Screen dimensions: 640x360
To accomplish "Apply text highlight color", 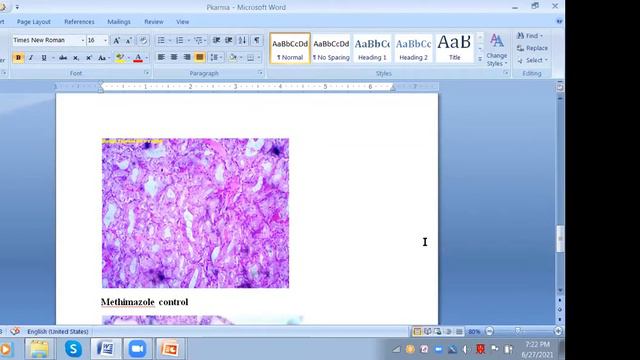I will point(120,58).
